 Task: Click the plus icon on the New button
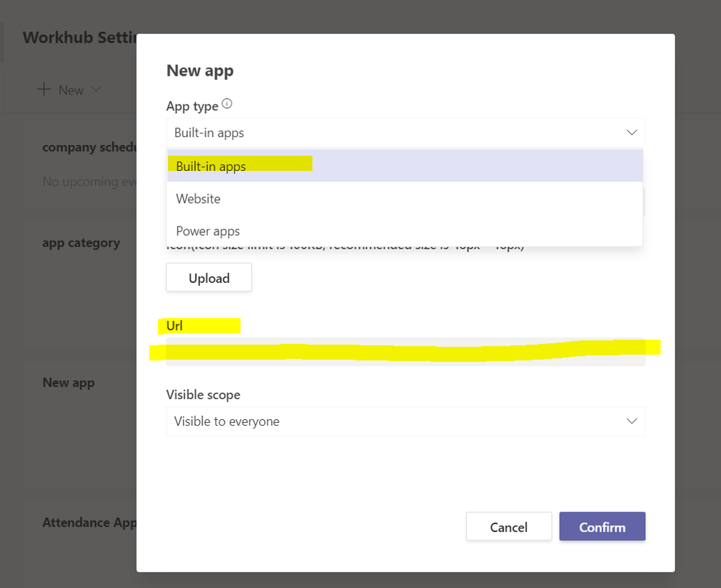(x=44, y=89)
